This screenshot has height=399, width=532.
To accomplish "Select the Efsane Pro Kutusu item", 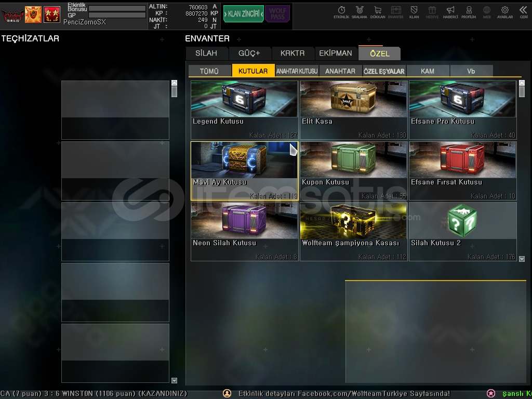I will point(462,110).
